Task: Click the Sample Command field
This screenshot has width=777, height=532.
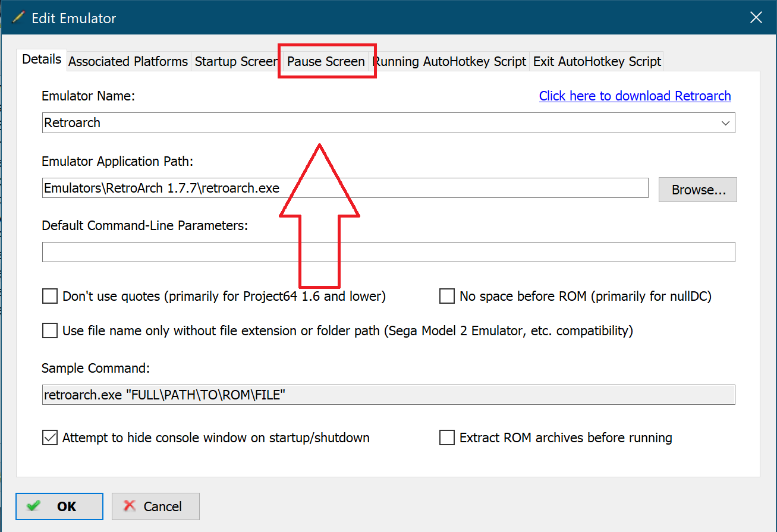Action: [x=388, y=395]
